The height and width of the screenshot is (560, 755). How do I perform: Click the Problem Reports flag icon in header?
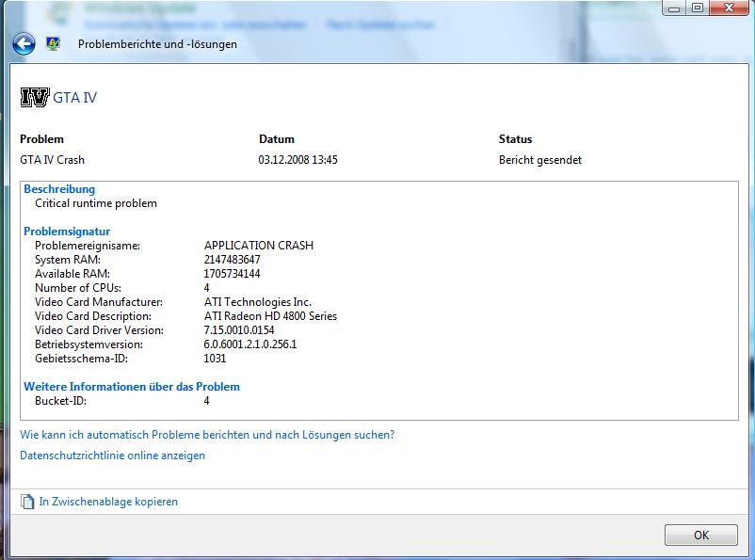(53, 44)
